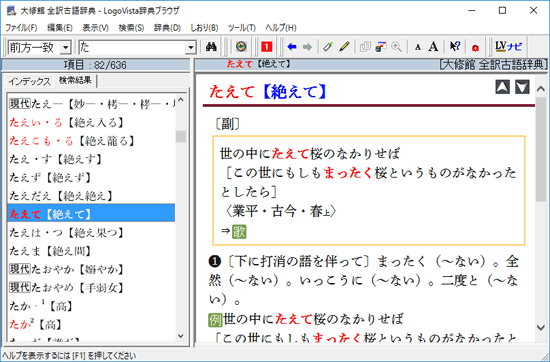Open the ヘルプ(H) menu
This screenshot has width=550, height=362.
pos(281,28)
